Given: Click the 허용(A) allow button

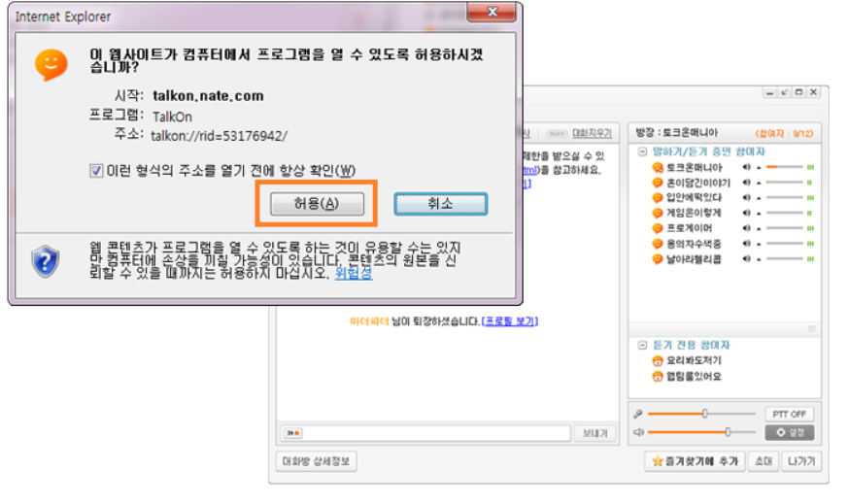Looking at the screenshot, I should click(x=317, y=204).
